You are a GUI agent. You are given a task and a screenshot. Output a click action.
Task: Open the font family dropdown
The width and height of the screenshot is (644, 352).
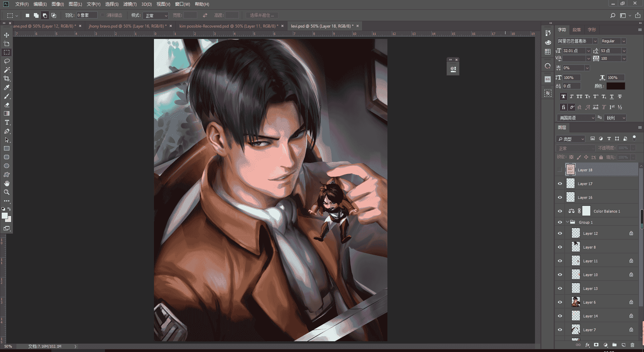click(x=595, y=41)
